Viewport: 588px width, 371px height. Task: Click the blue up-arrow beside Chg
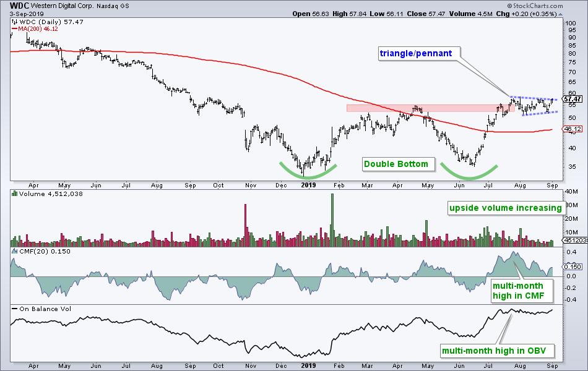click(560, 14)
